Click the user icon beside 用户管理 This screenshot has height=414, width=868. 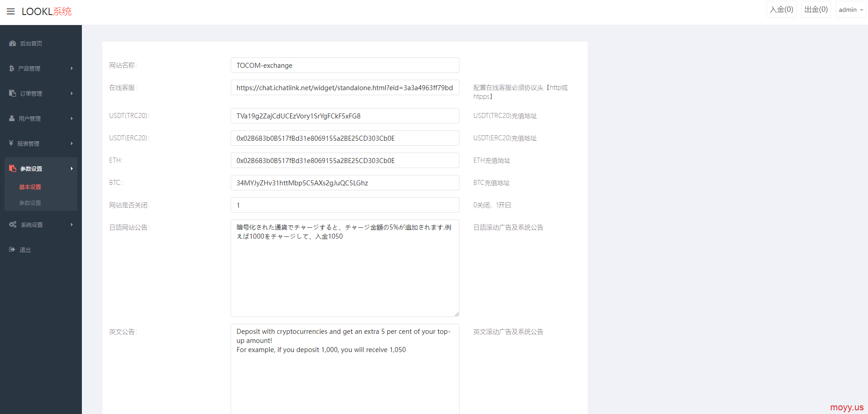click(12, 118)
